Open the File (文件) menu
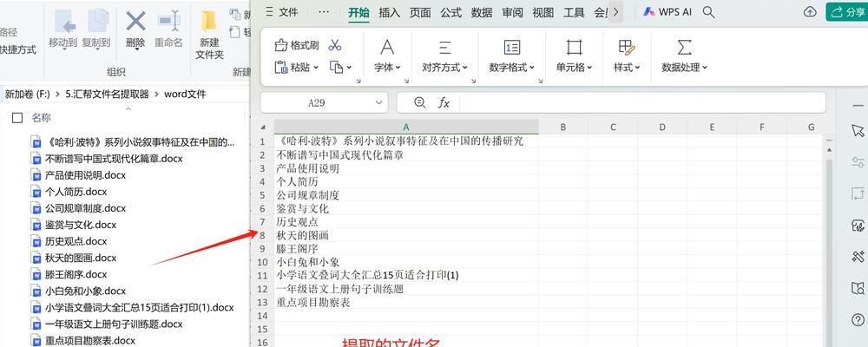868x347 pixels. coord(282,12)
